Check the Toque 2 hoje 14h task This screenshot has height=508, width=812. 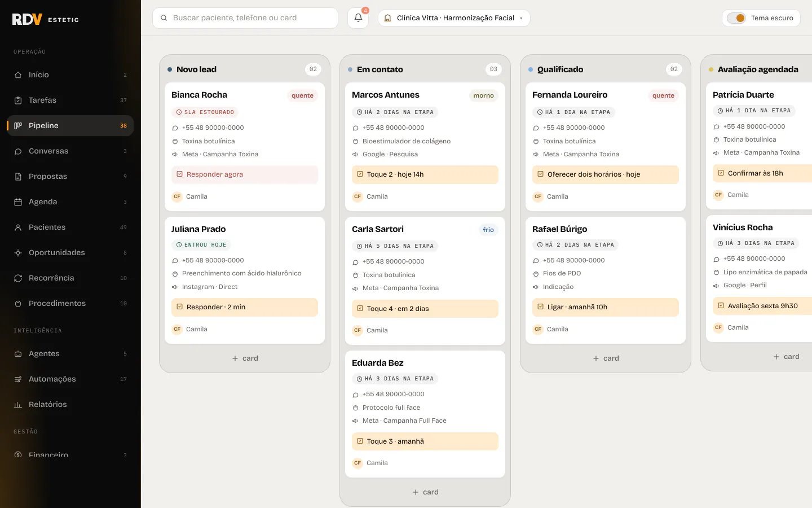click(x=360, y=174)
